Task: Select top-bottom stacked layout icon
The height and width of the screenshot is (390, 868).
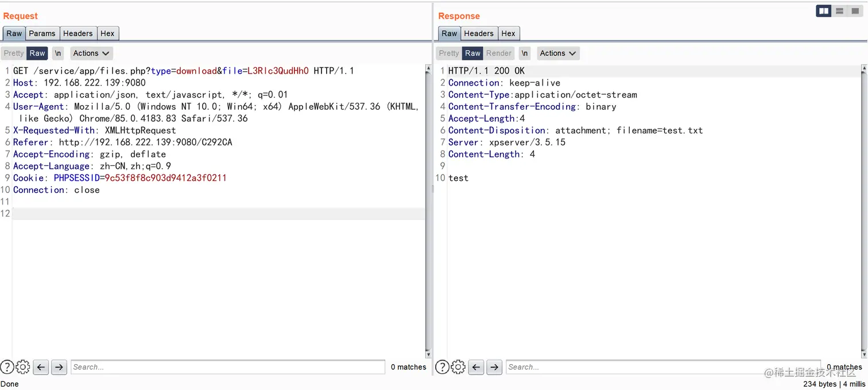Action: pos(839,11)
